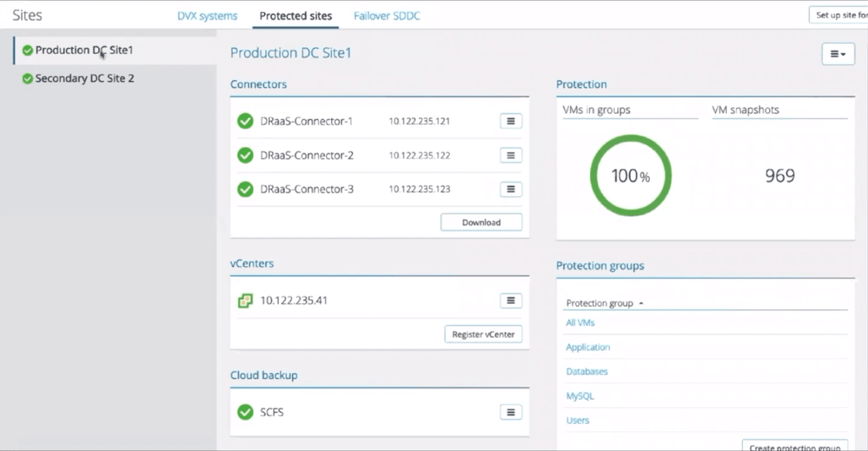Switch to the Failover SDDC tab
The width and height of the screenshot is (868, 451).
click(x=387, y=16)
